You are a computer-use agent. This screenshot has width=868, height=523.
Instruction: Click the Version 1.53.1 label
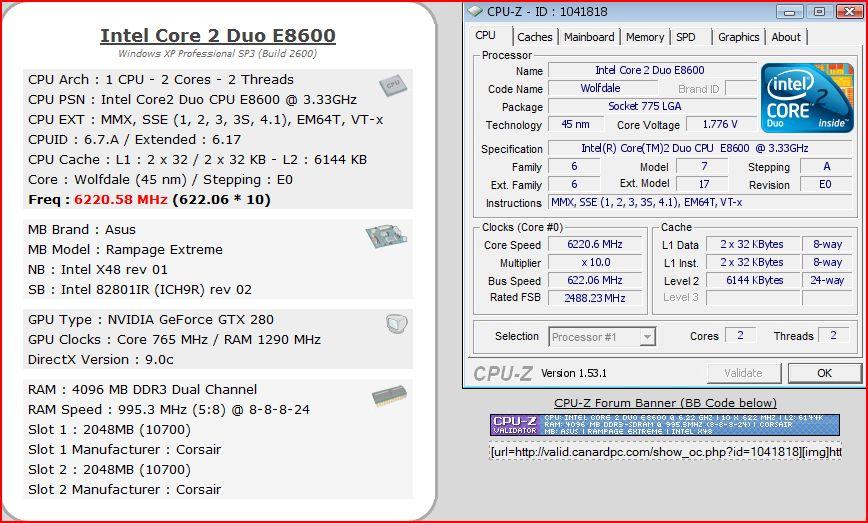click(x=574, y=373)
